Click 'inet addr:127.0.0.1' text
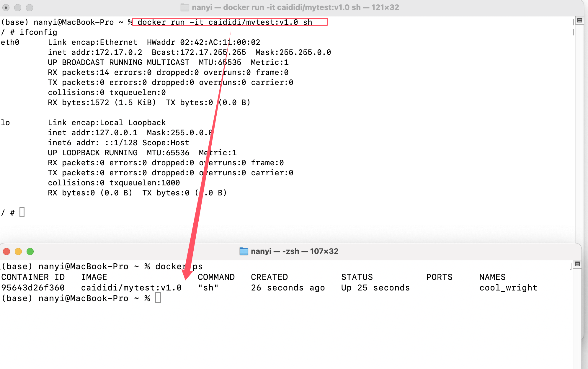The height and width of the screenshot is (369, 588). click(93, 133)
